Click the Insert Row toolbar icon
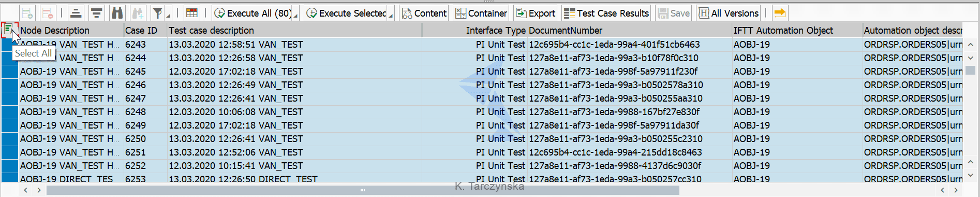This screenshot has width=980, height=197. (x=27, y=13)
